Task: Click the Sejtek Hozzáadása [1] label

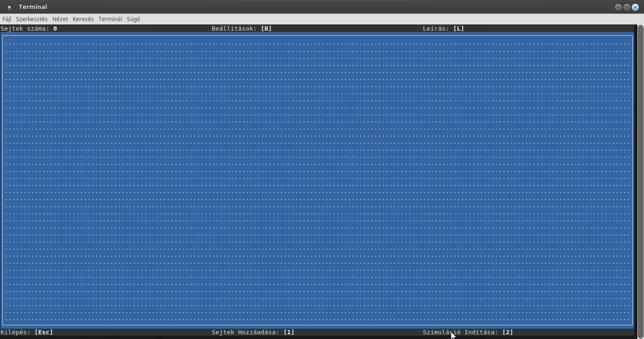Action: click(253, 332)
